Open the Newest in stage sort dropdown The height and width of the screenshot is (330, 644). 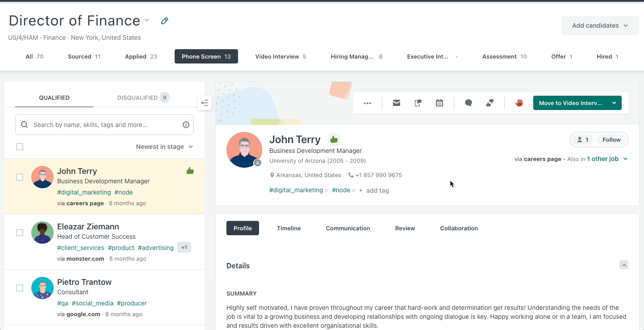(164, 146)
